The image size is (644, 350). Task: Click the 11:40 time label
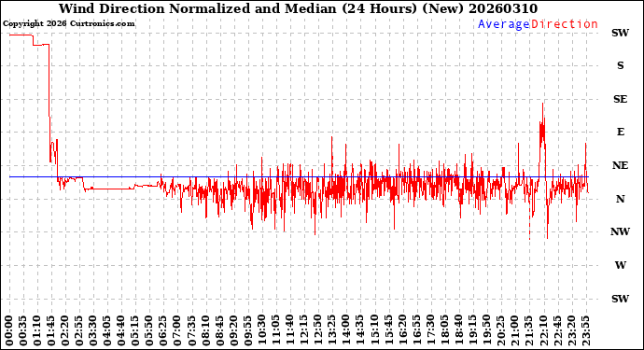pos(290,331)
